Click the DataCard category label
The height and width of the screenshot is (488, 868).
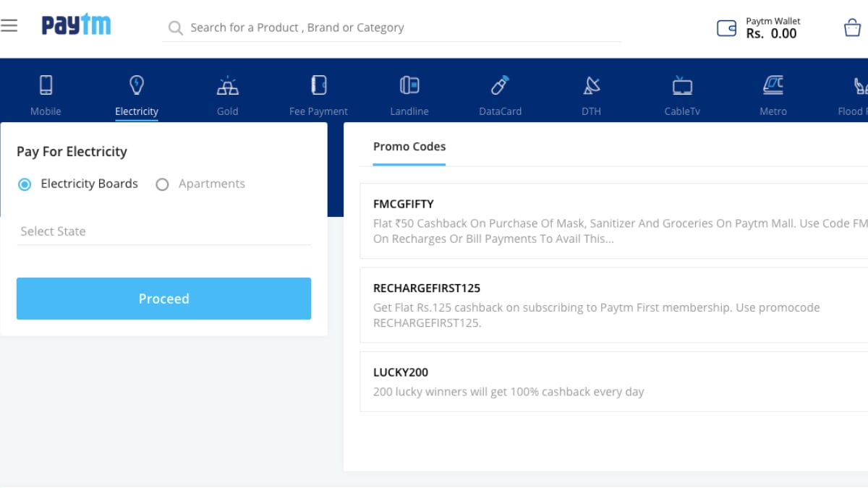tap(500, 111)
